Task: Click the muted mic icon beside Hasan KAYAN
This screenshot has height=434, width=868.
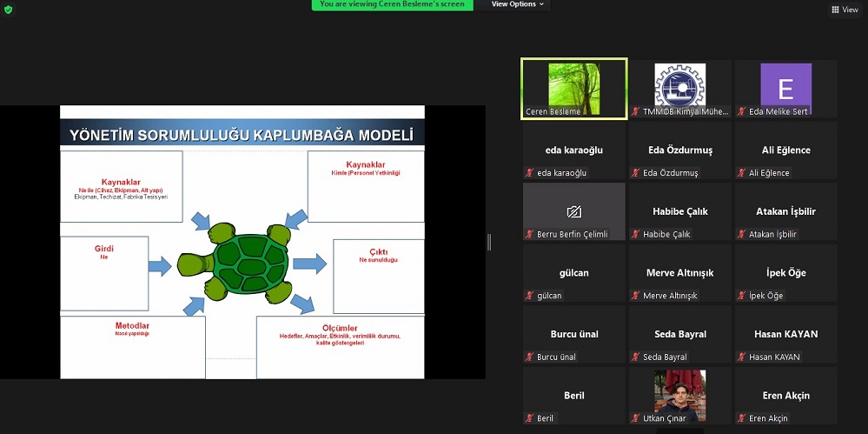Action: tap(741, 357)
